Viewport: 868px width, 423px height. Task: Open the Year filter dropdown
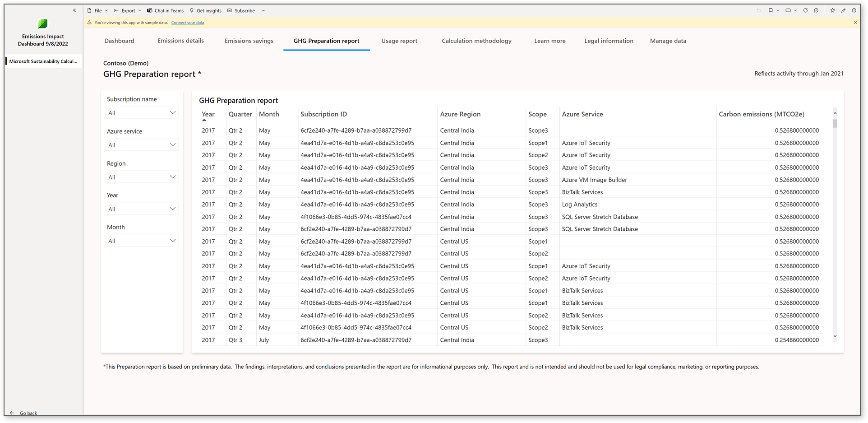coord(142,209)
